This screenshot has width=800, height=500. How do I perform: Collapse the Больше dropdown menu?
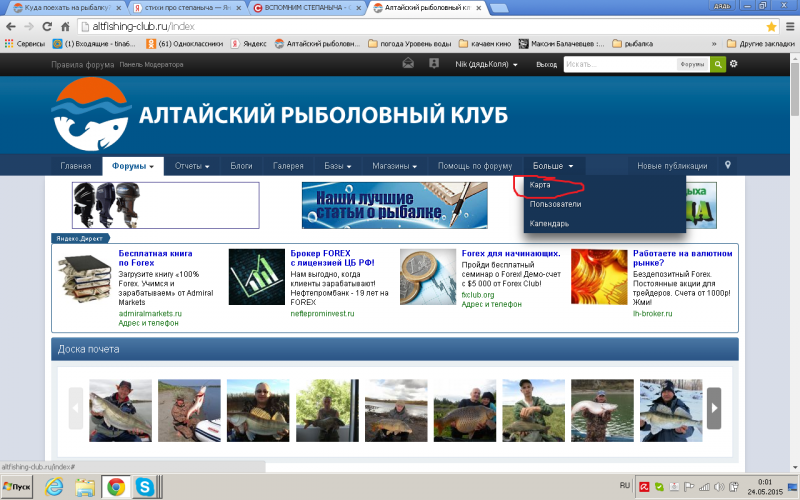(x=553, y=166)
